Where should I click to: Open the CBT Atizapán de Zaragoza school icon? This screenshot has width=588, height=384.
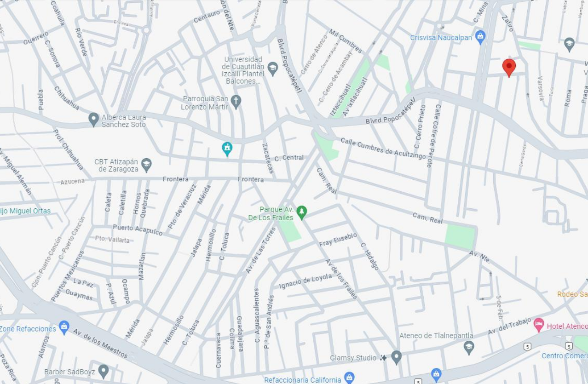pyautogui.click(x=146, y=165)
